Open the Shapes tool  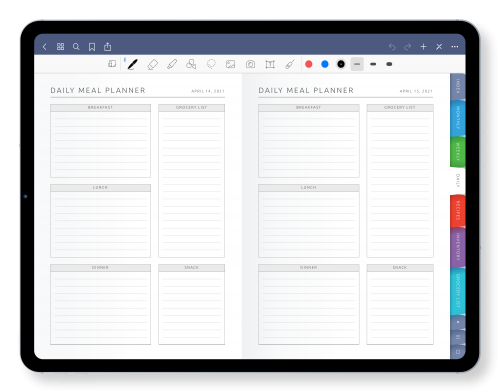point(191,64)
